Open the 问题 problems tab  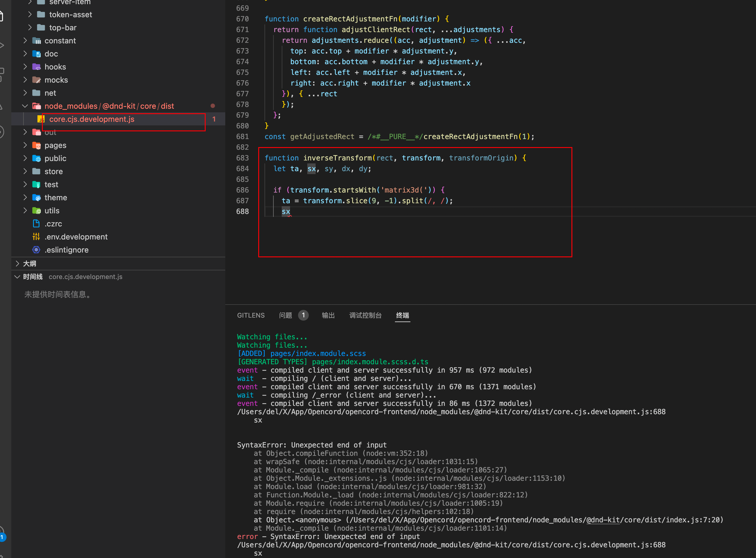pyautogui.click(x=286, y=315)
